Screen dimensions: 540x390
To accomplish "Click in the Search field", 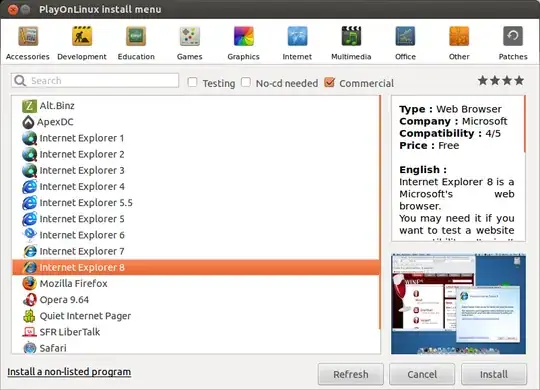I will (x=95, y=81).
